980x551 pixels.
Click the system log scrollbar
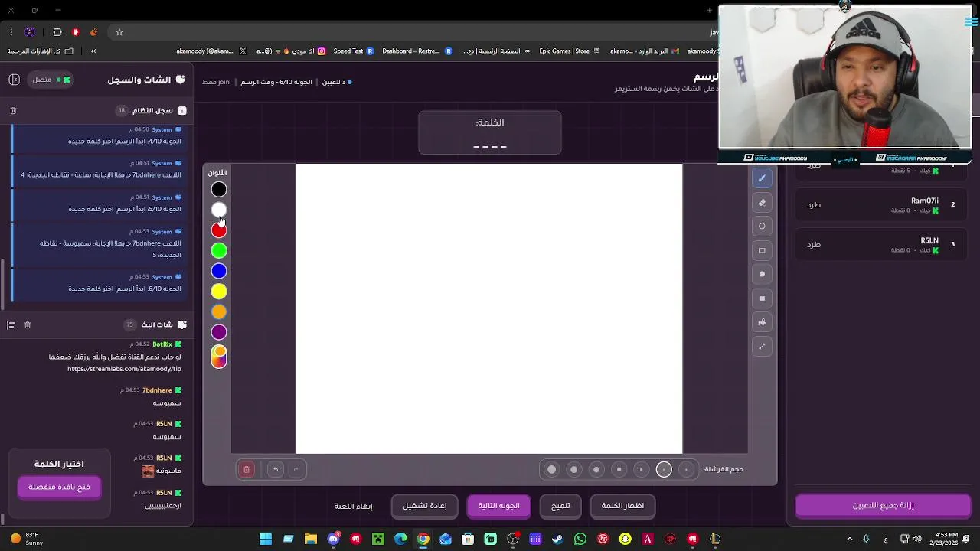[3, 283]
